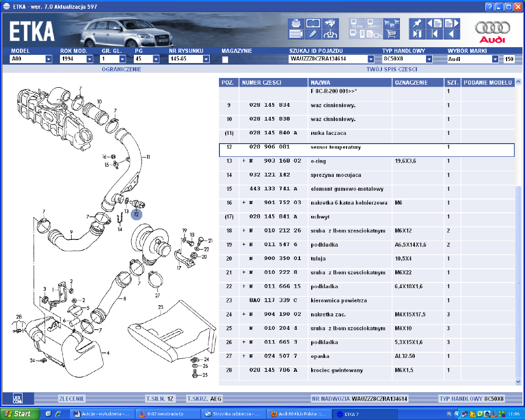
Task: Open the WYBÓR MARKI dropdown showing Audi
Action: (495, 59)
